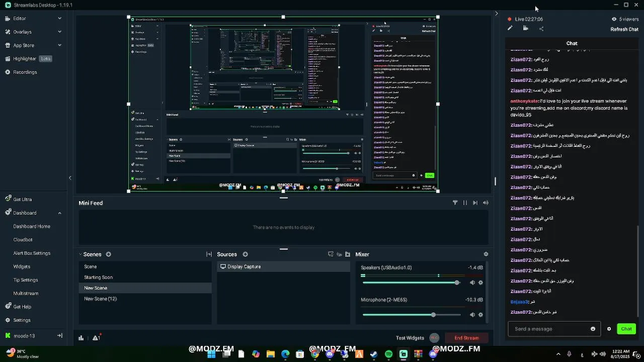This screenshot has height=362, width=644.
Task: Select the New Scene entry
Action: point(145,288)
